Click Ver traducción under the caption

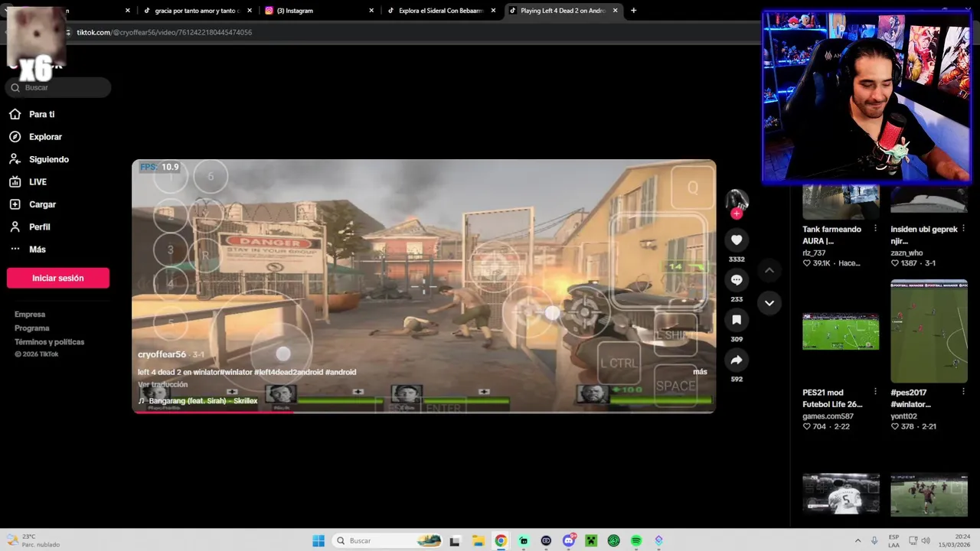click(162, 384)
